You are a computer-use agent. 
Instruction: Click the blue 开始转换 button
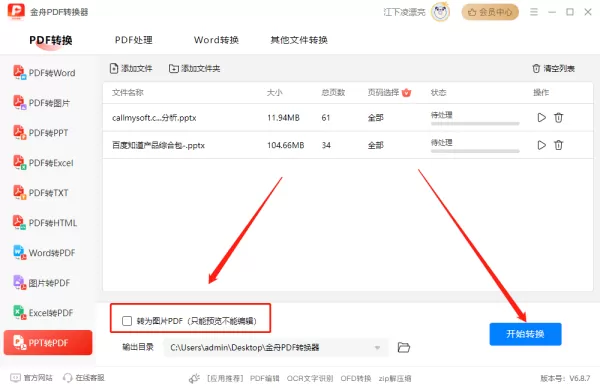(x=525, y=334)
